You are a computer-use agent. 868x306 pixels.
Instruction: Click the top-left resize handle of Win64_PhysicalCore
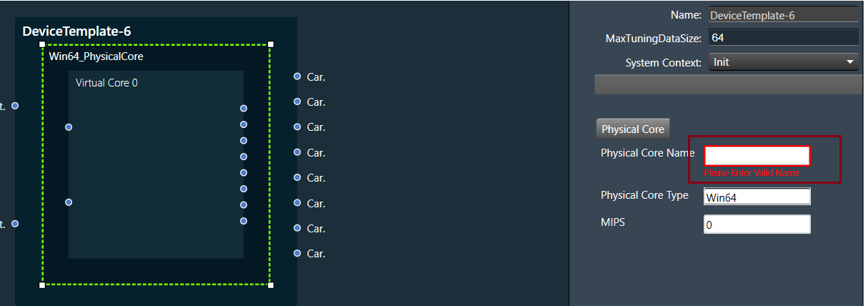click(42, 44)
